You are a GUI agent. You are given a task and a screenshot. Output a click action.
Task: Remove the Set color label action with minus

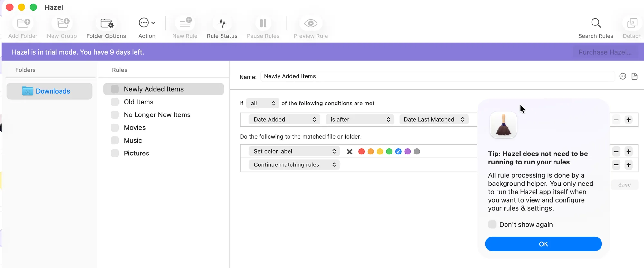coord(616,152)
